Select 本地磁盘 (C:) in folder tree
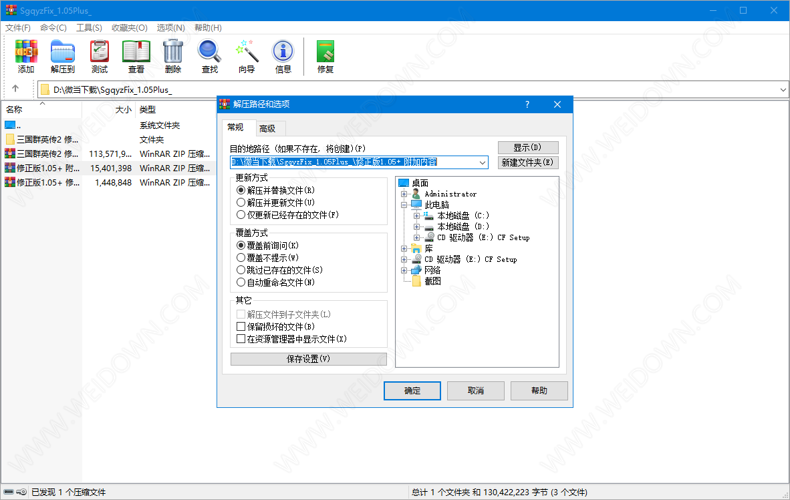This screenshot has height=500, width=790. pyautogui.click(x=463, y=216)
